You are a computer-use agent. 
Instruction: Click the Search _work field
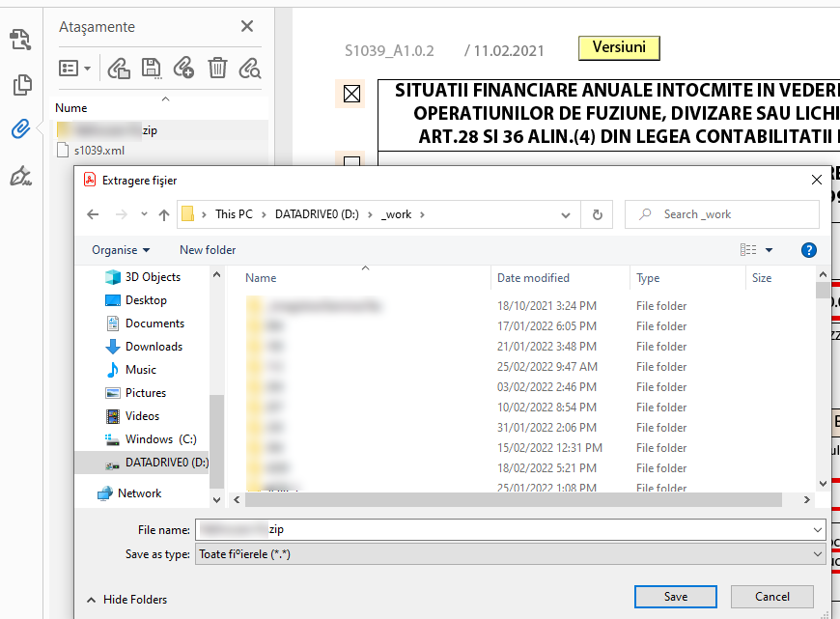(x=721, y=214)
